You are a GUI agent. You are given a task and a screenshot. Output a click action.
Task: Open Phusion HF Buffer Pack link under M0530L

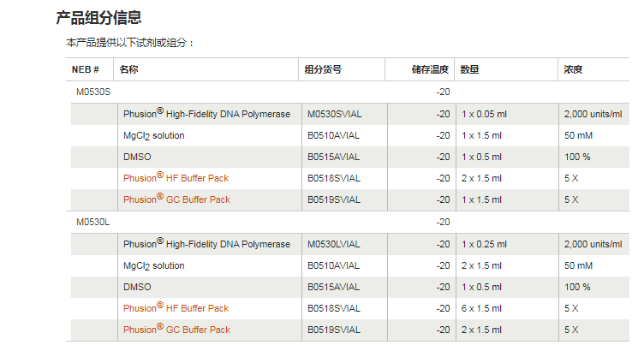[x=176, y=308]
